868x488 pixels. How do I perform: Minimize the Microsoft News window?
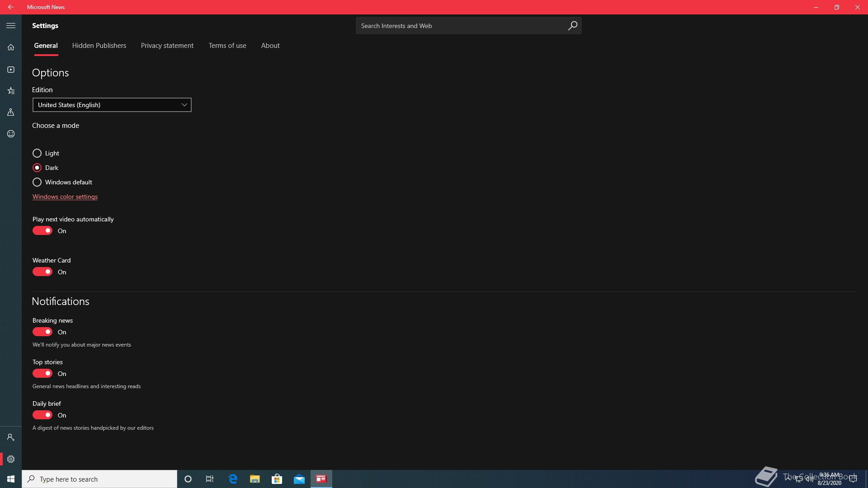click(816, 7)
